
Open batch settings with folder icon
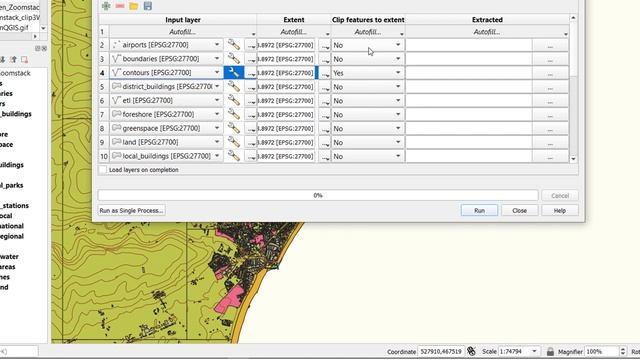(x=133, y=6)
